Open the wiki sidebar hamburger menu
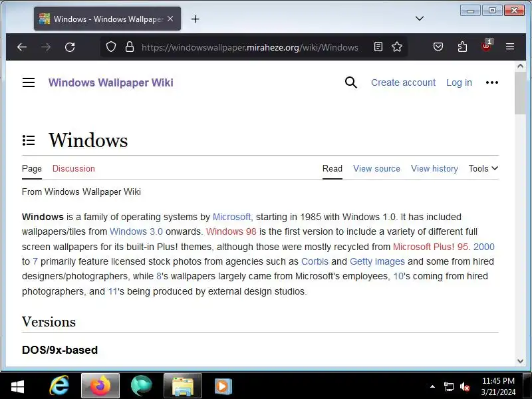This screenshot has height=399, width=532. tap(29, 82)
